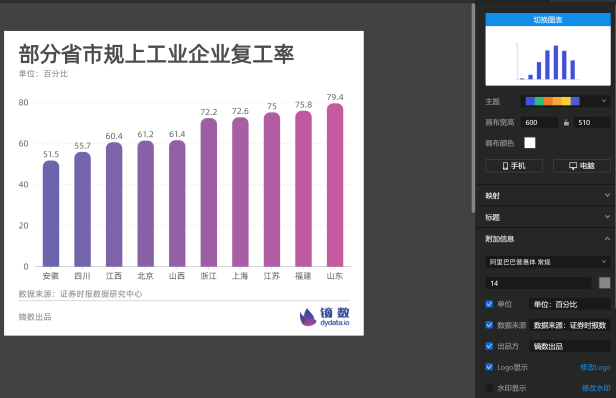
Task: Select the 江苏 bar showing 75
Action: (x=272, y=189)
